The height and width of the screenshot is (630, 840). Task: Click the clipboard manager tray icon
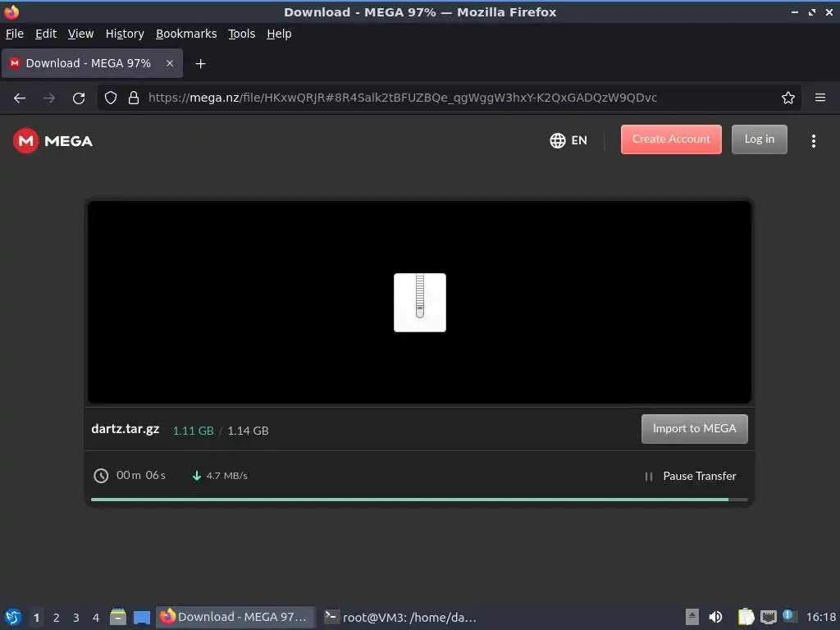[746, 617]
